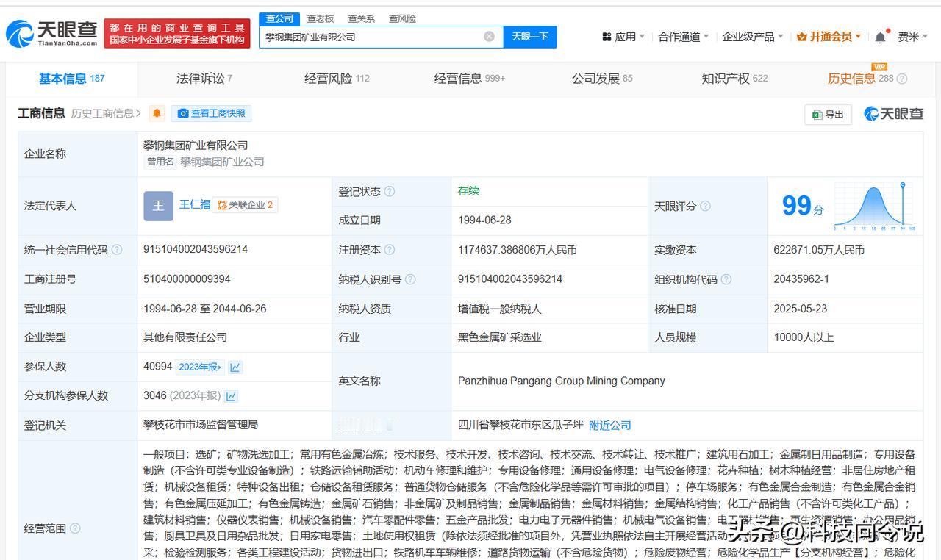Switch to the 基本信息 tab
This screenshot has height=560, width=941.
72,79
